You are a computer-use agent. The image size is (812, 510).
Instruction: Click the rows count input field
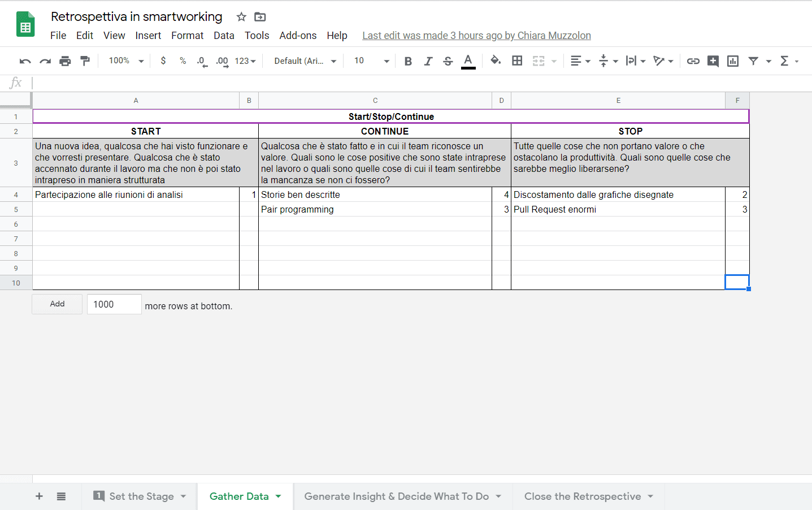coord(114,304)
